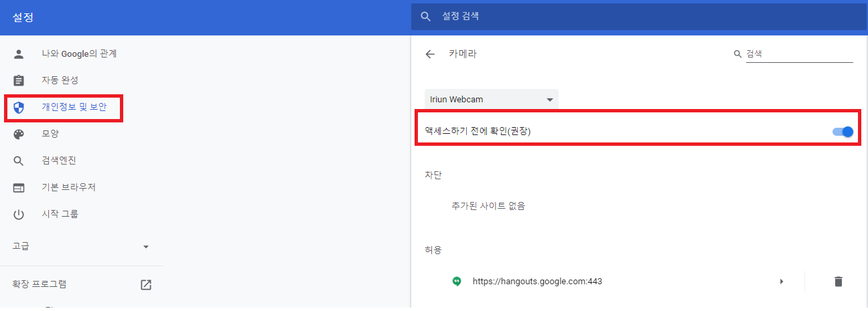
Task: Expand details arrow for hangouts.google.com:443
Action: tap(781, 282)
